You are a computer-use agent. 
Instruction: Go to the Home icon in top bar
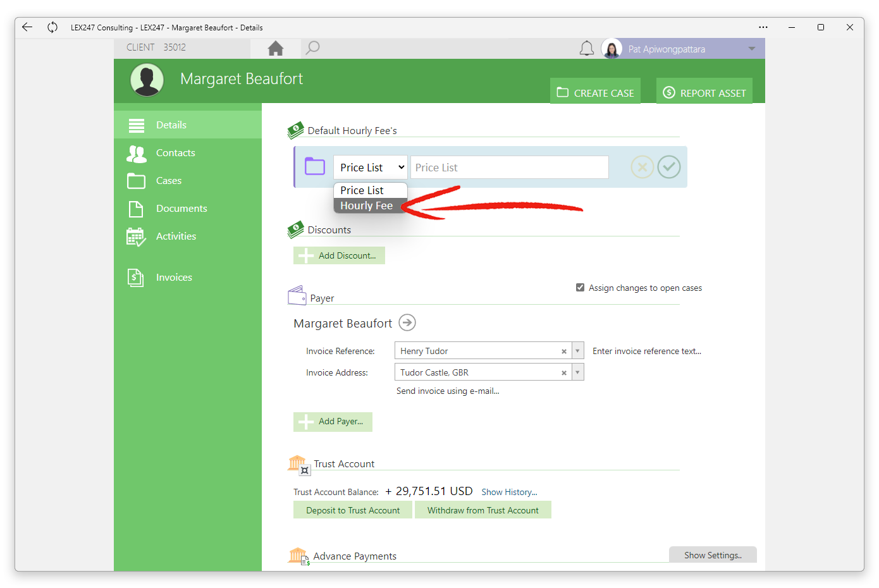pos(276,49)
